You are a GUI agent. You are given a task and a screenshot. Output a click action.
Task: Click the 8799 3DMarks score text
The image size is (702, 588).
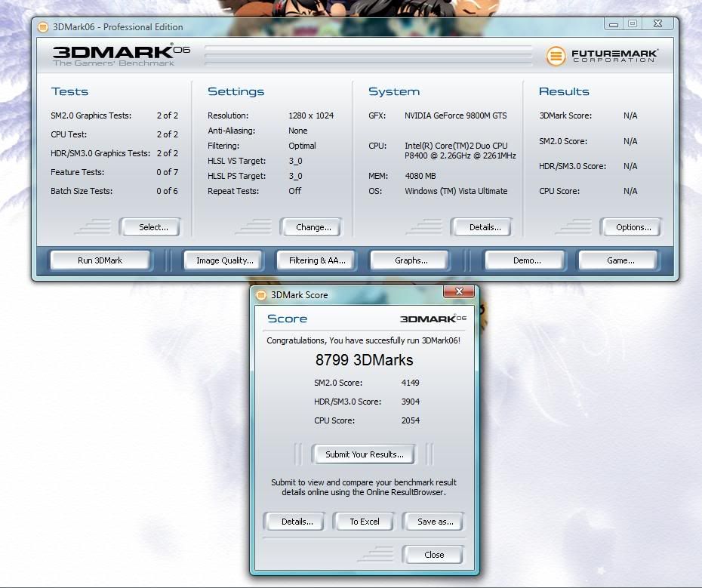click(x=364, y=360)
